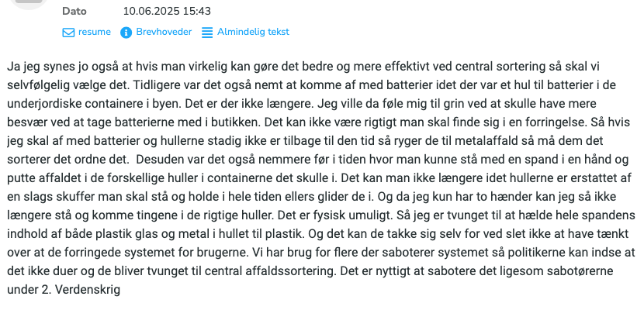Click the blue info icon beside Brevhoveder

click(x=126, y=33)
